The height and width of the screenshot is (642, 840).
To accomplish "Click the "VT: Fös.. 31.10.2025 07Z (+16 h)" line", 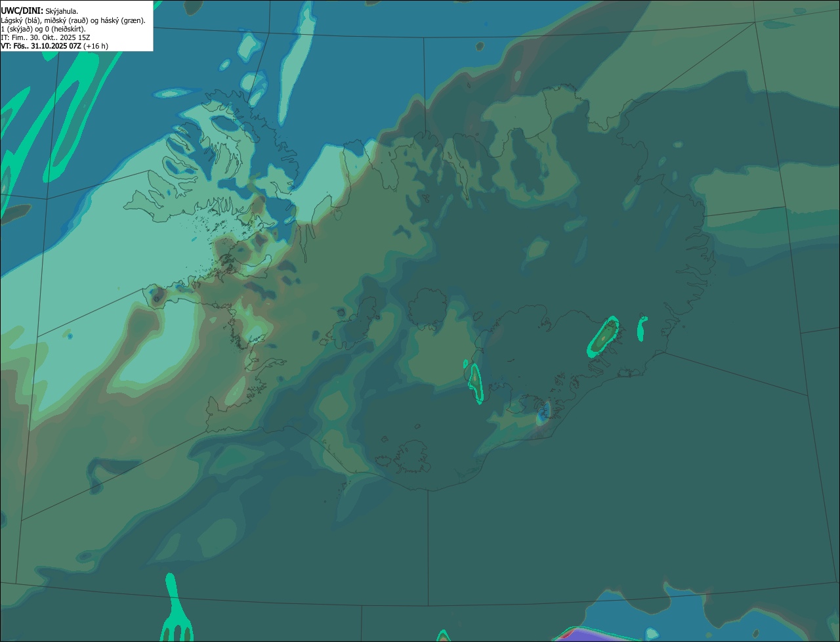I will 54,46.
